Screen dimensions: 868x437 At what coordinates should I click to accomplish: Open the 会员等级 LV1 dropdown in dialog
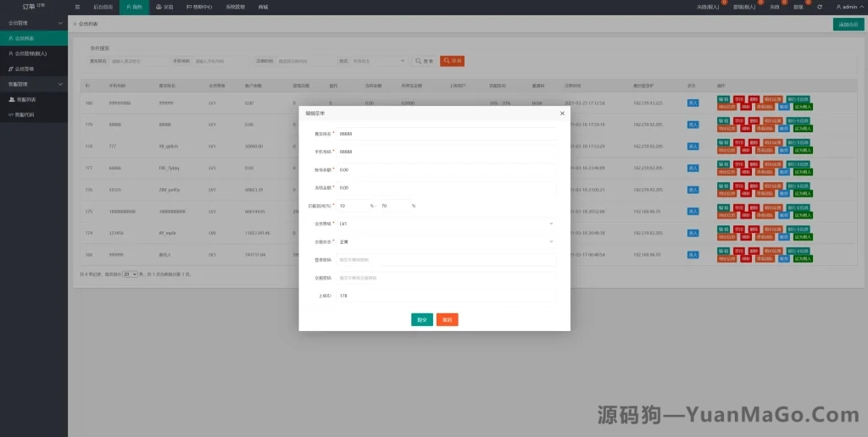pos(446,224)
